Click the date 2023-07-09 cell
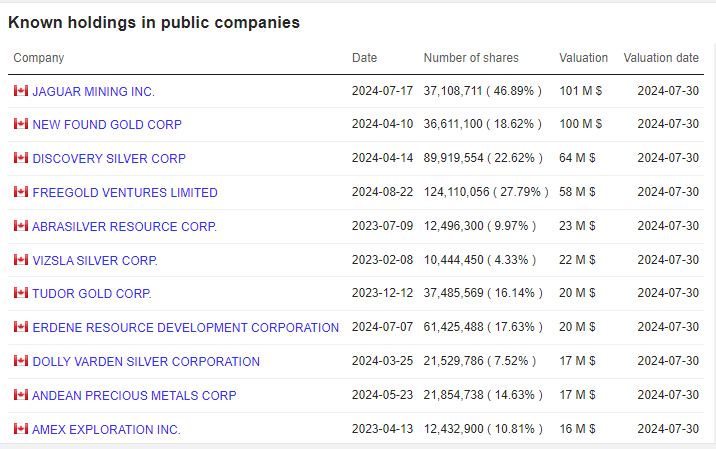Image resolution: width=716 pixels, height=449 pixels. (x=382, y=226)
